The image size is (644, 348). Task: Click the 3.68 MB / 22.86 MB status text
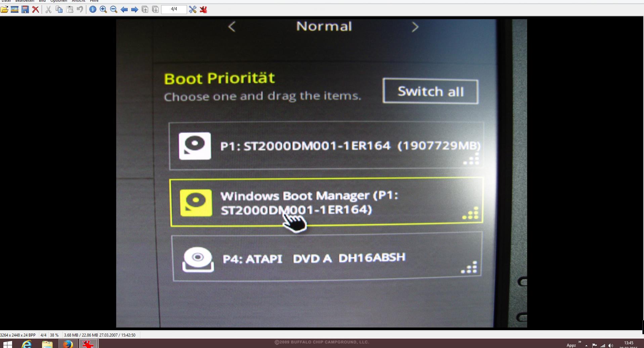pyautogui.click(x=81, y=335)
